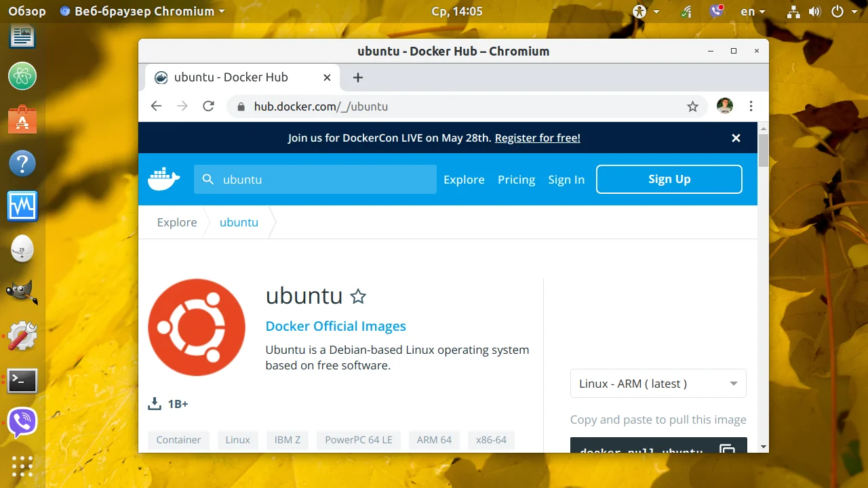Click the Container tag
This screenshot has width=868, height=488.
tap(178, 440)
